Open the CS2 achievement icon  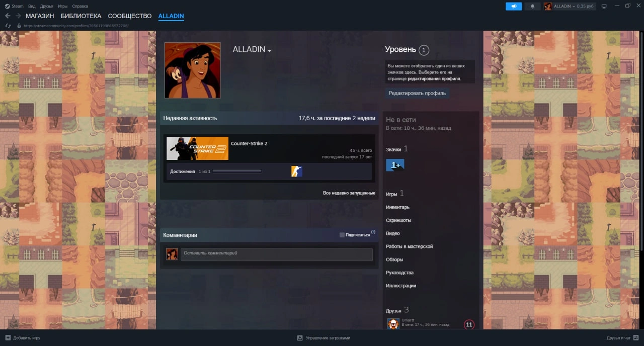pos(297,171)
